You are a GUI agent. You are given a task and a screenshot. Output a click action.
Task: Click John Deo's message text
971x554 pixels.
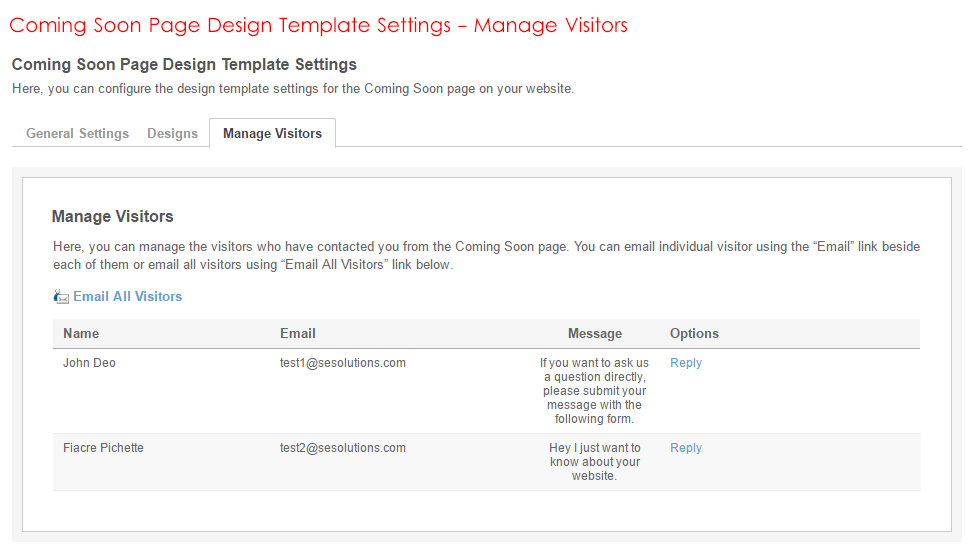pos(594,391)
